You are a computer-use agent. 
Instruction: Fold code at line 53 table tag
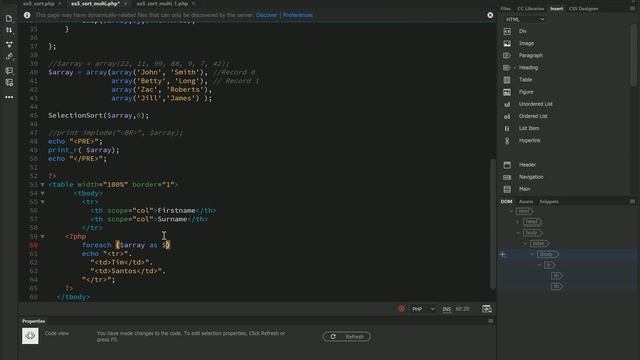[42, 185]
